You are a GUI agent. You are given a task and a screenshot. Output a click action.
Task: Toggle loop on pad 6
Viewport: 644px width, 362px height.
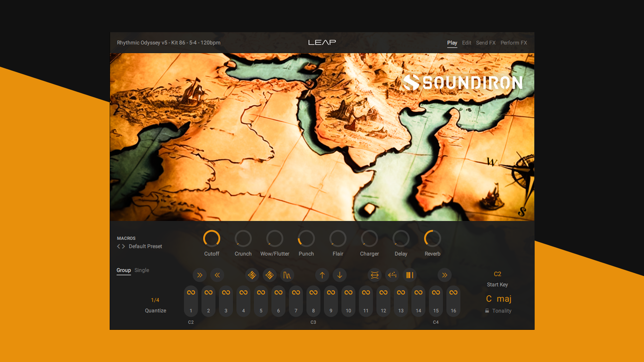tap(278, 292)
